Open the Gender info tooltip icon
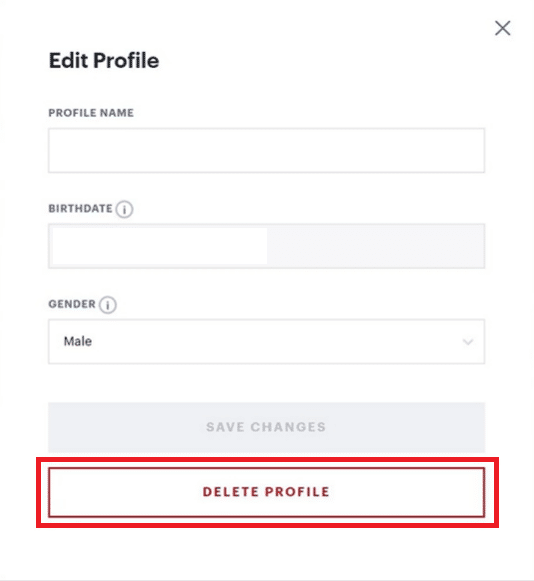This screenshot has width=534, height=581. 108,305
